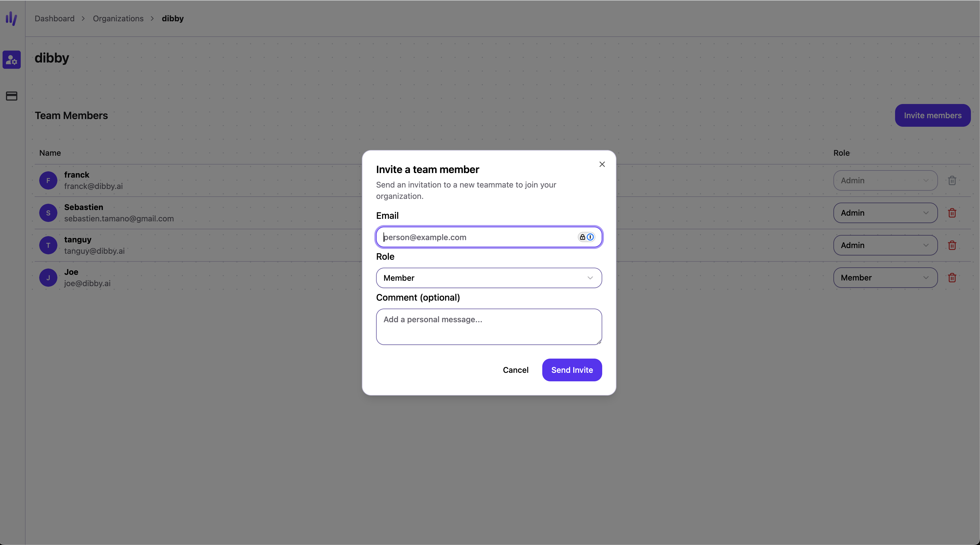The image size is (980, 545).
Task: Click the Invite members button
Action: [x=933, y=115]
